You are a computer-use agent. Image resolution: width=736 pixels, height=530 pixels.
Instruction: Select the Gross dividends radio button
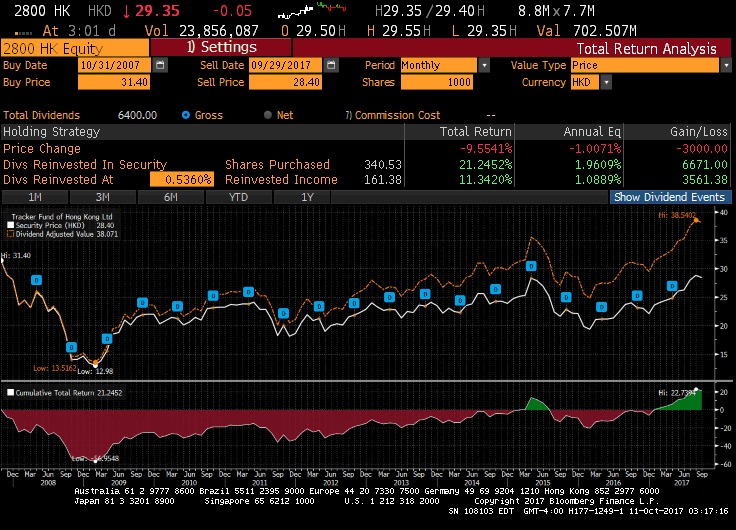[186, 115]
